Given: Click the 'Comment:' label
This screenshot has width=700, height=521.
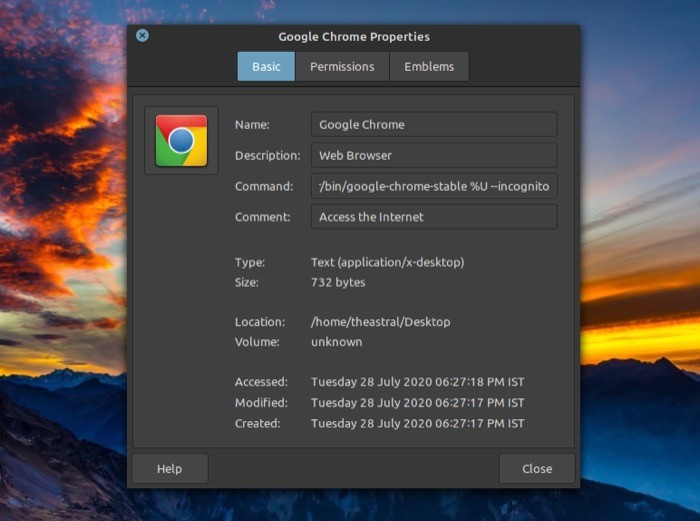Looking at the screenshot, I should (262, 217).
